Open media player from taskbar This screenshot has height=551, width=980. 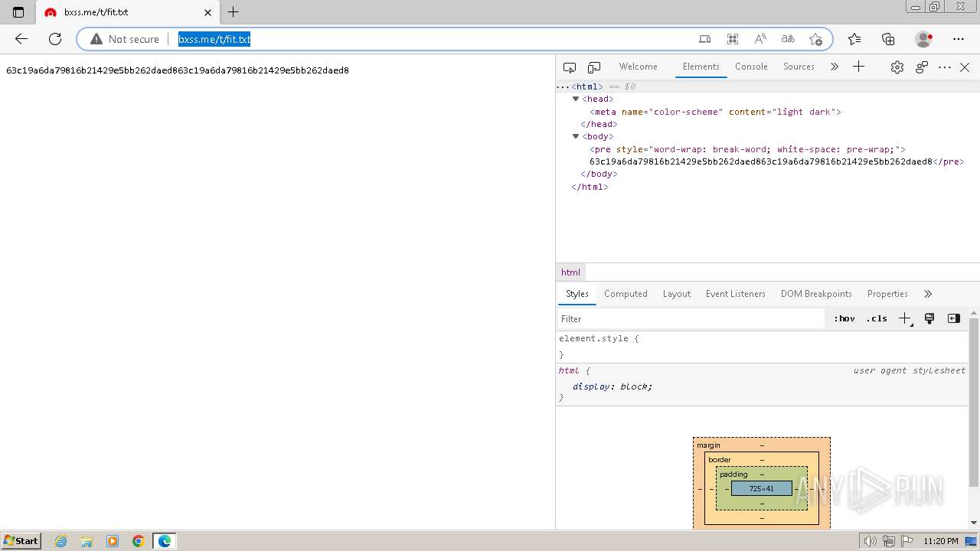pos(113,541)
